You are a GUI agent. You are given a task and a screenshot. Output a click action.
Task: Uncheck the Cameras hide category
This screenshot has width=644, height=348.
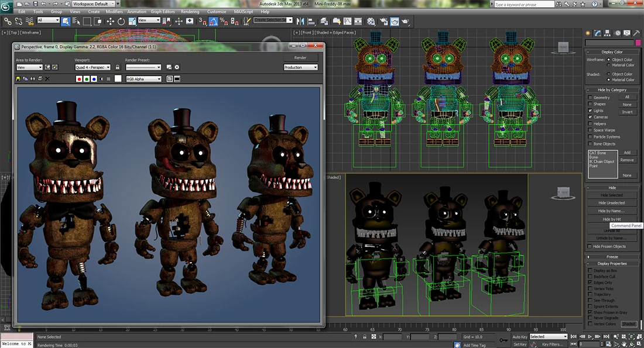point(590,117)
